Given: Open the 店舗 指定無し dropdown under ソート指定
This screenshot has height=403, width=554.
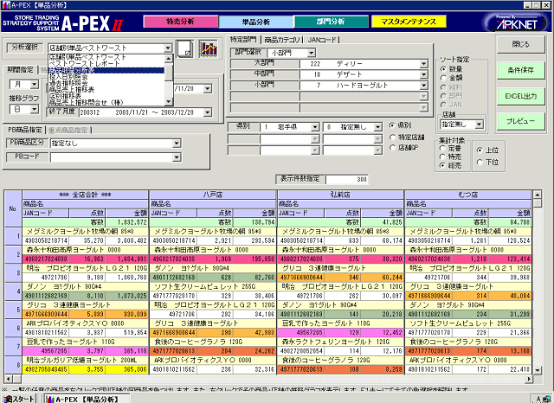Looking at the screenshot, I should 479,124.
